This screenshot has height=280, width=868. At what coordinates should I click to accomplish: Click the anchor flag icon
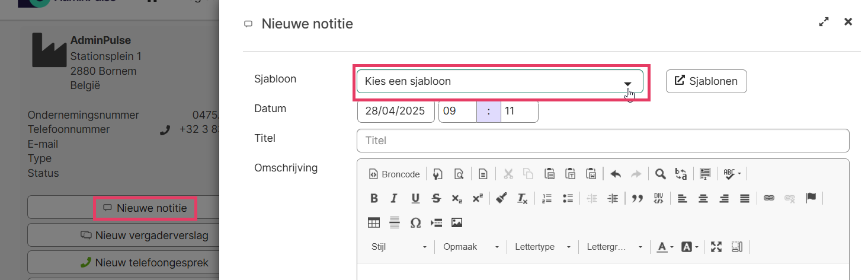point(811,199)
